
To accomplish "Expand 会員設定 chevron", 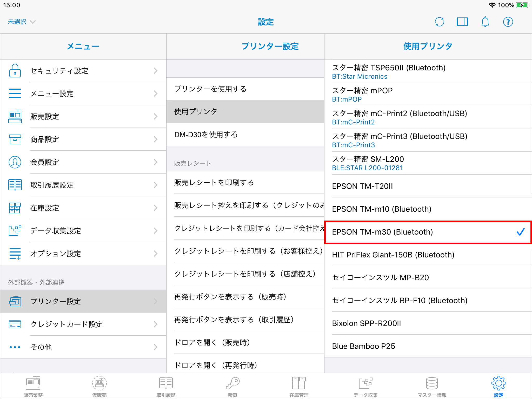I will pos(156,162).
